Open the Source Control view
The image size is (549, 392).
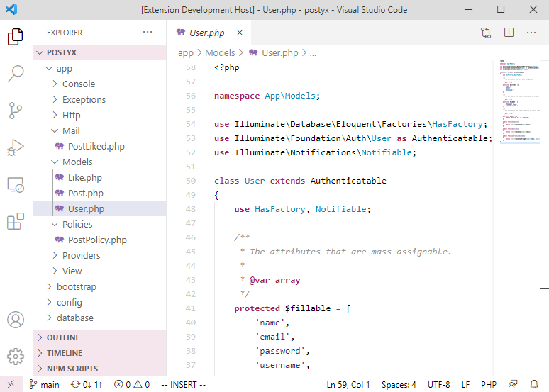(x=16, y=111)
